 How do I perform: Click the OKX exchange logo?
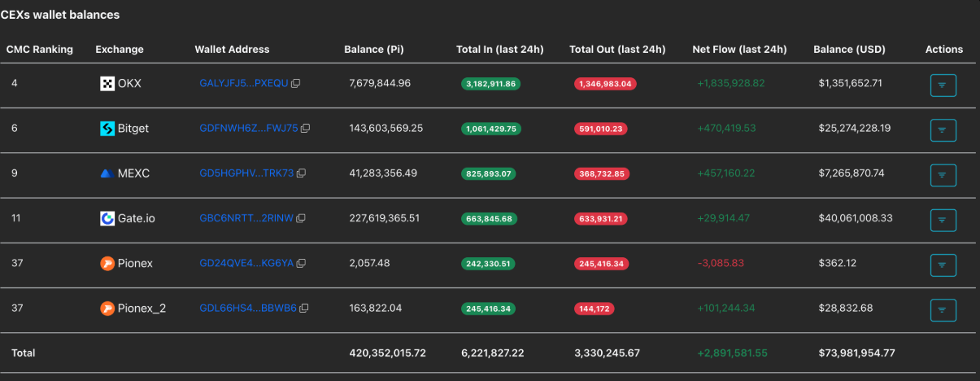tap(107, 83)
